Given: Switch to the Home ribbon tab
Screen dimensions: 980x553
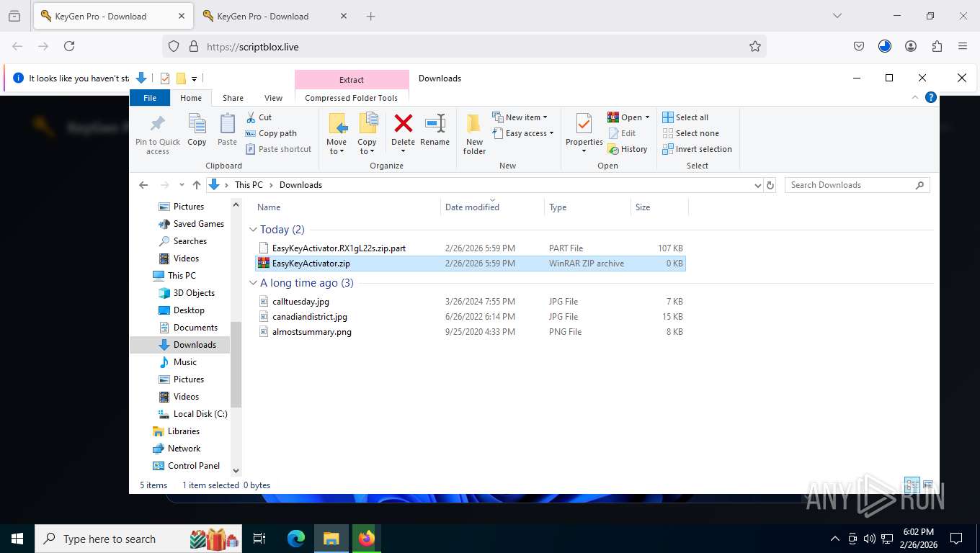Looking at the screenshot, I should 191,98.
